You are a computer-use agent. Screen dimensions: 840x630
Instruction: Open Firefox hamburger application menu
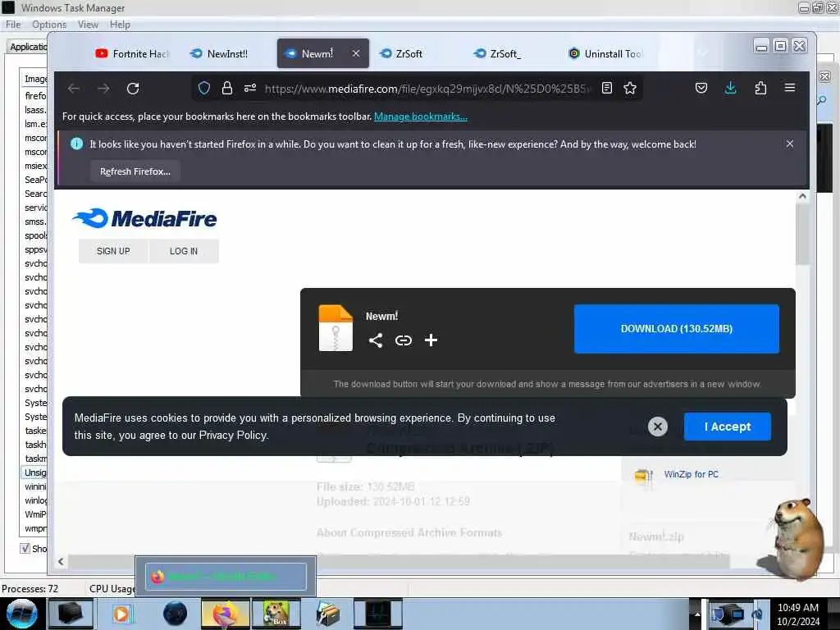(790, 87)
